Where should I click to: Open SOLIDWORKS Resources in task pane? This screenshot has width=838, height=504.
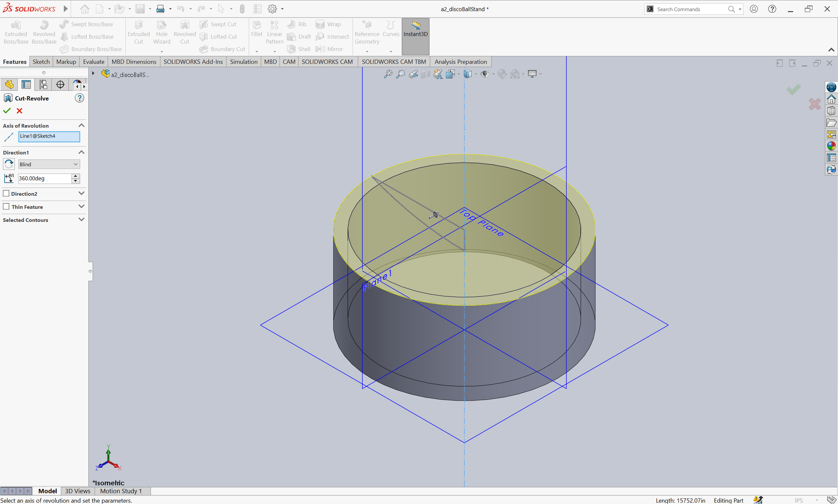831,99
